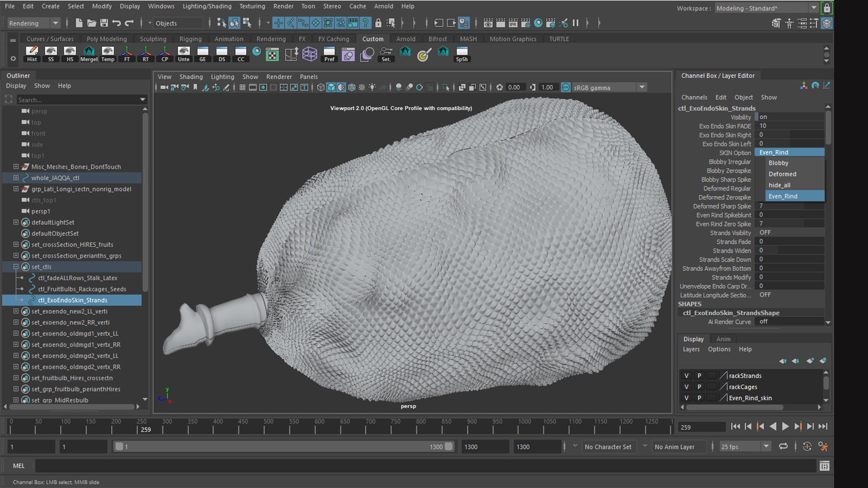The width and height of the screenshot is (868, 488).
Task: Open the Channels menu in Channel Box
Action: 694,97
